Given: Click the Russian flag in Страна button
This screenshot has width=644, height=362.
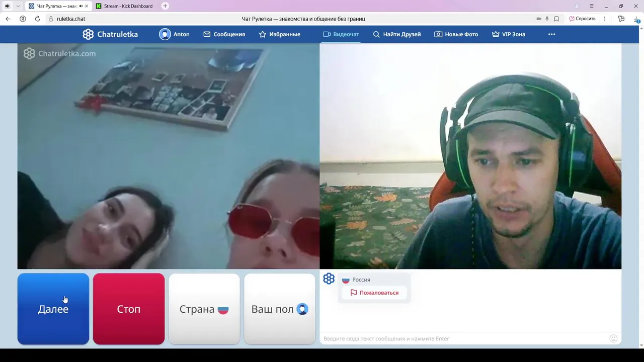Looking at the screenshot, I should pos(223,310).
